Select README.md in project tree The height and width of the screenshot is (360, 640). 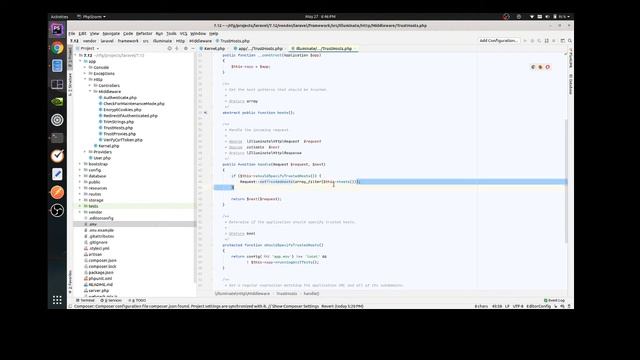point(100,284)
